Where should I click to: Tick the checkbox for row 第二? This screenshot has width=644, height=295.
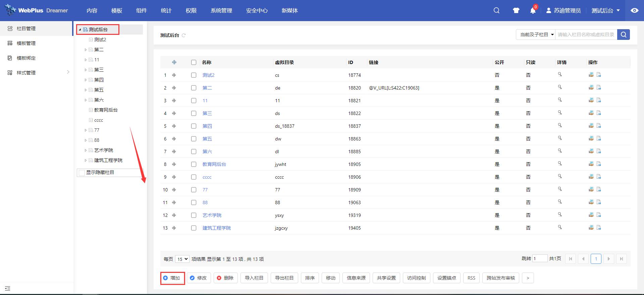(x=194, y=88)
